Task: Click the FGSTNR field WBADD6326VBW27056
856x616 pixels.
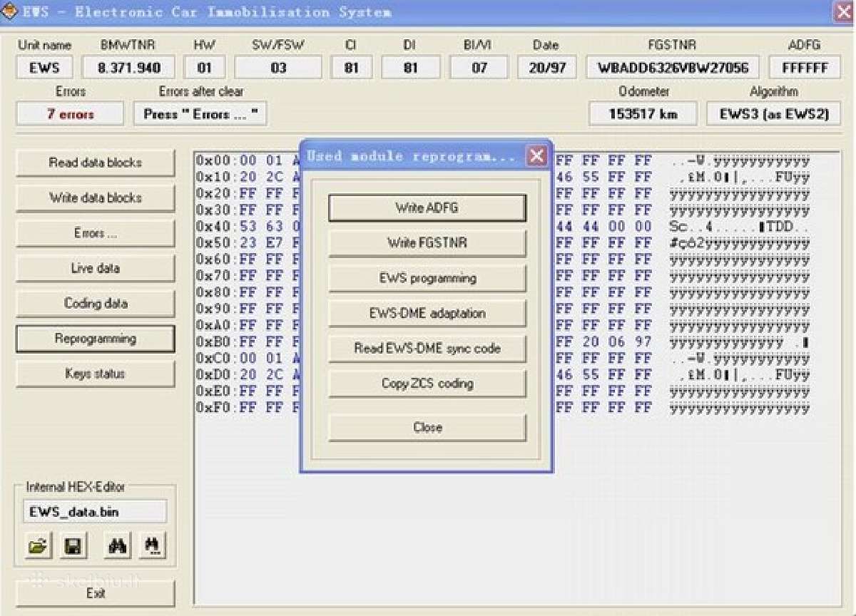Action: pos(673,68)
